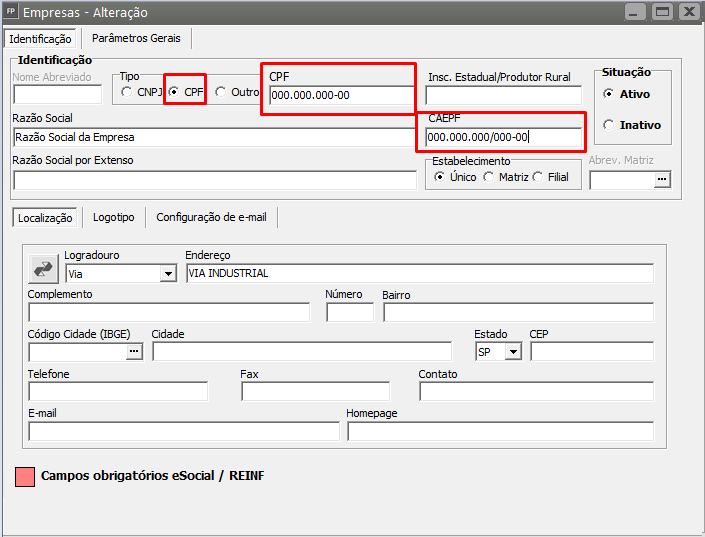Click the Endereço field with VIA INDUSTRIAL

tap(419, 273)
